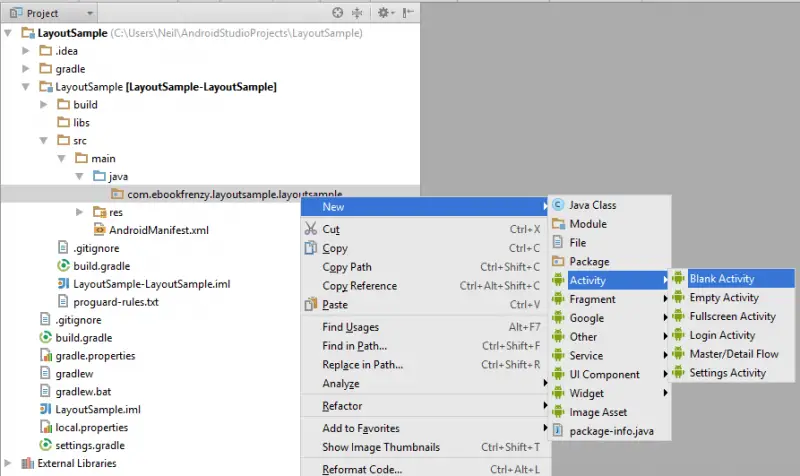Expand the .idea folder
The width and height of the screenshot is (800, 476).
(27, 50)
